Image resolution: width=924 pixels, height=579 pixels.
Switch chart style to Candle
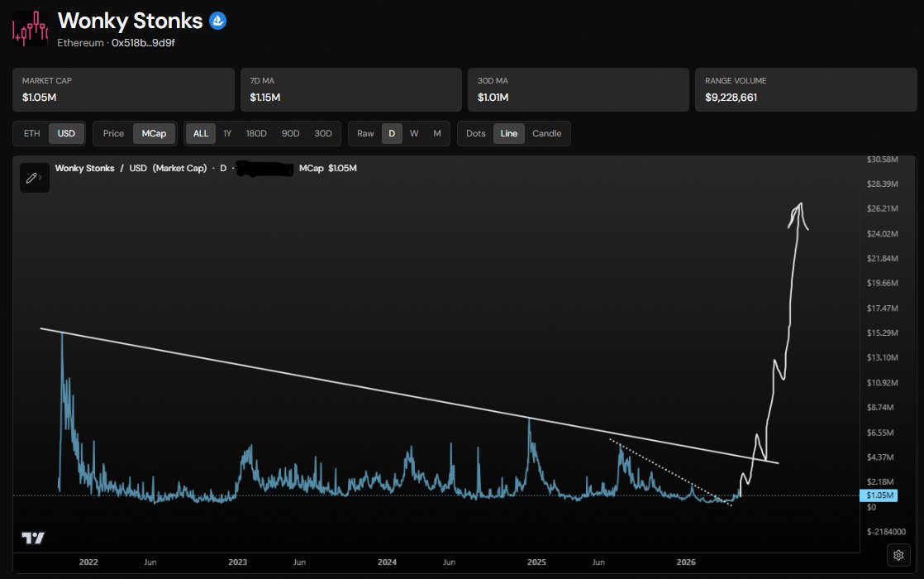coord(547,133)
